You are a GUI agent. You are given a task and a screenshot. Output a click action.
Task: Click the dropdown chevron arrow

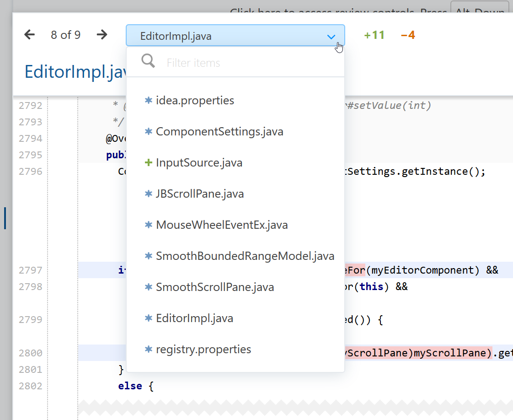click(331, 37)
